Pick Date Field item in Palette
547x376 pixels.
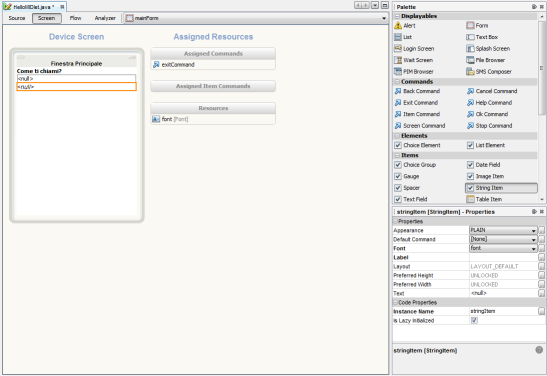click(484, 165)
